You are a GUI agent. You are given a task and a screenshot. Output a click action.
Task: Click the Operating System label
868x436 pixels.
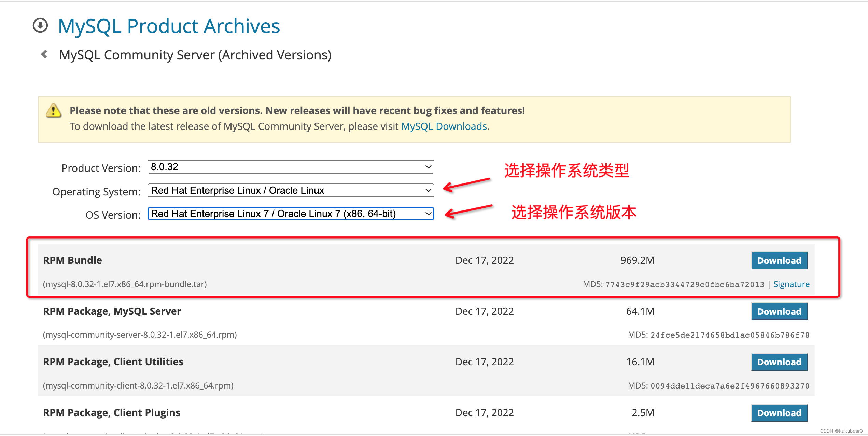click(96, 192)
